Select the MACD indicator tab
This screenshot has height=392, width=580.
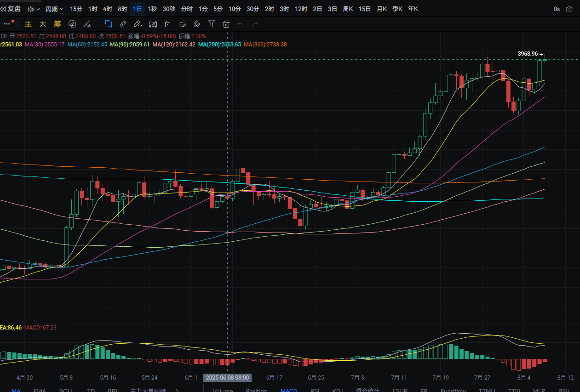point(289,390)
